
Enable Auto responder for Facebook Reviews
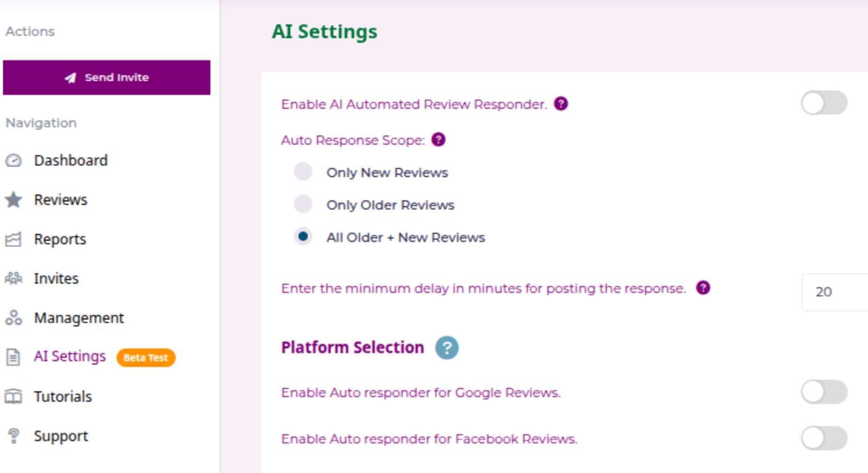[x=824, y=438]
